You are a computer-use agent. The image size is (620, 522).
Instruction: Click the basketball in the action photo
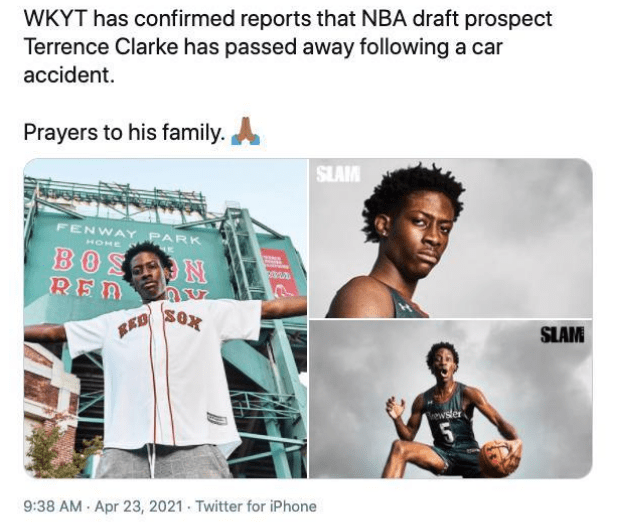[x=500, y=458]
